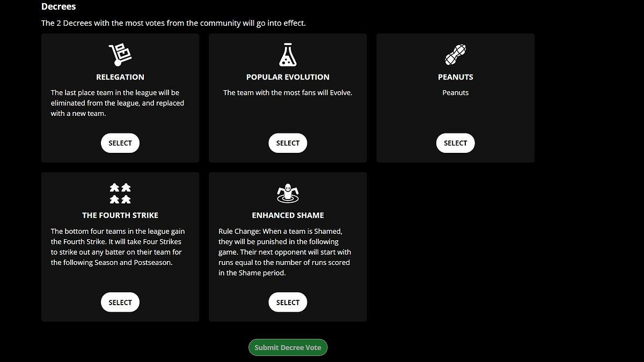The width and height of the screenshot is (644, 362).
Task: Select The Fourth Strike decree
Action: pos(120,302)
